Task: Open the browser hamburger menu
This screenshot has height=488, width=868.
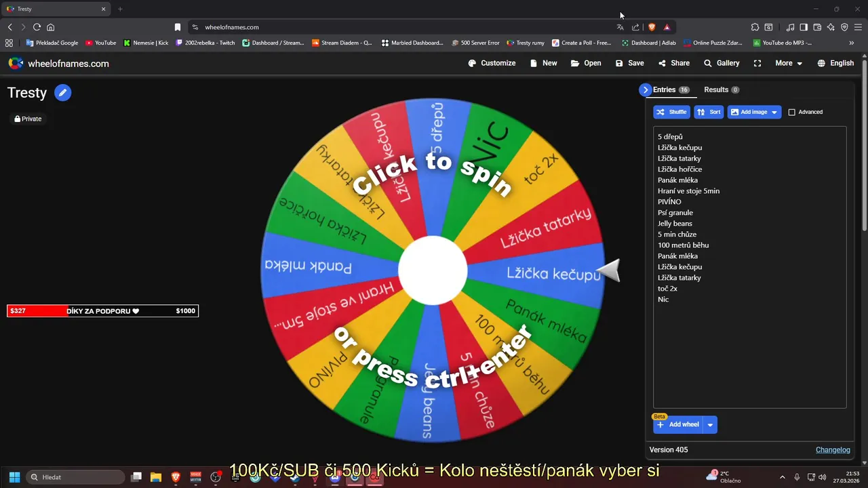Action: pyautogui.click(x=858, y=27)
